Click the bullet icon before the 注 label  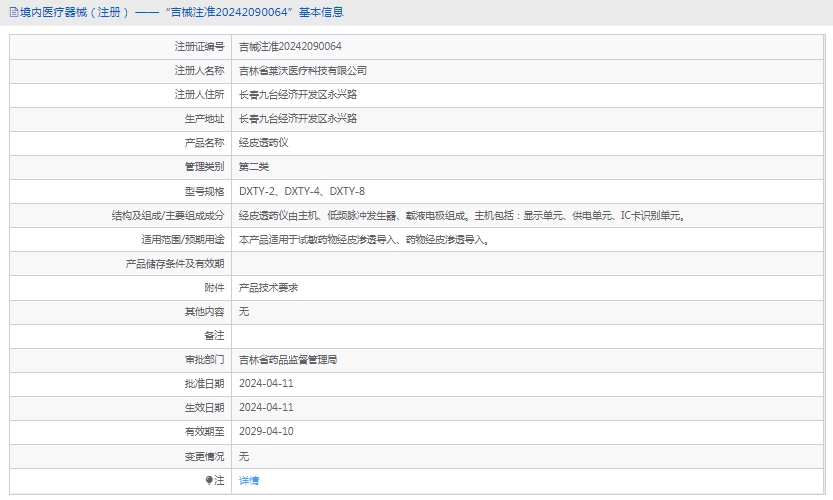209,481
